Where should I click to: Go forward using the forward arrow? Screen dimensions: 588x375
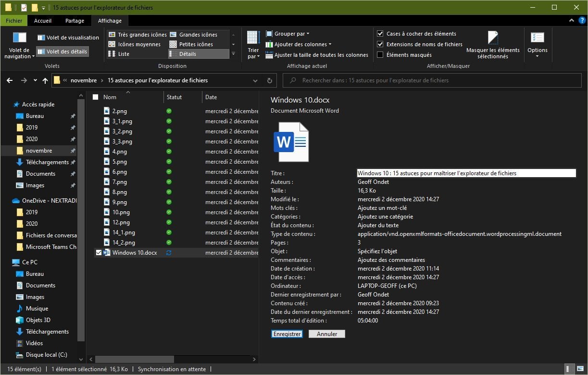tap(24, 80)
